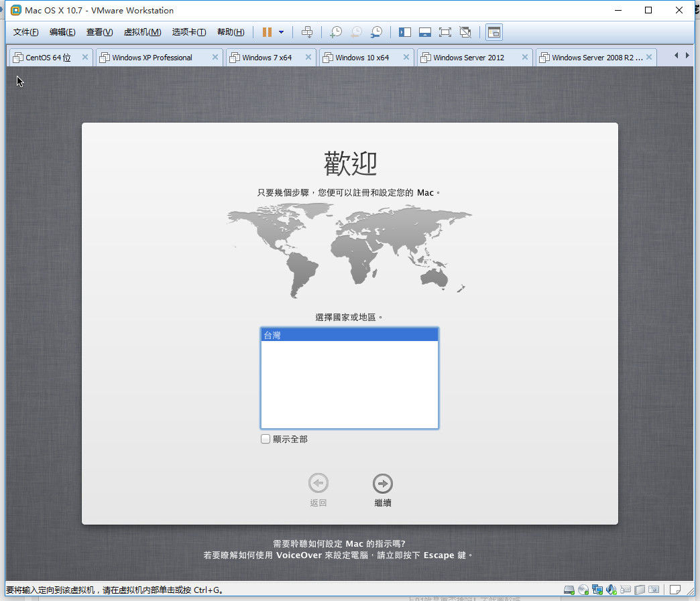Close the Windows XP Professional tab
This screenshot has height=601, width=700.
(215, 57)
